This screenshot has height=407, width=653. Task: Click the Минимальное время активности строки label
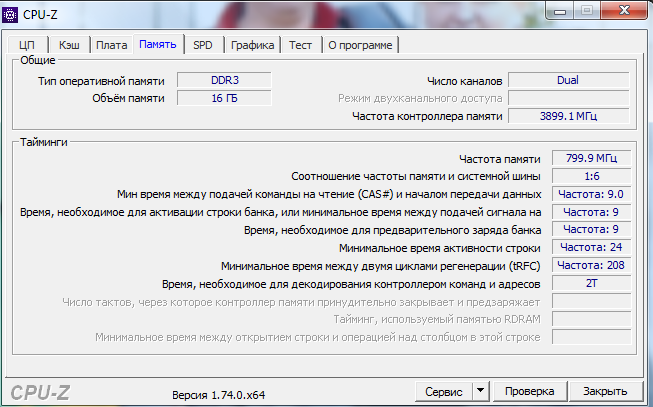pyautogui.click(x=440, y=248)
